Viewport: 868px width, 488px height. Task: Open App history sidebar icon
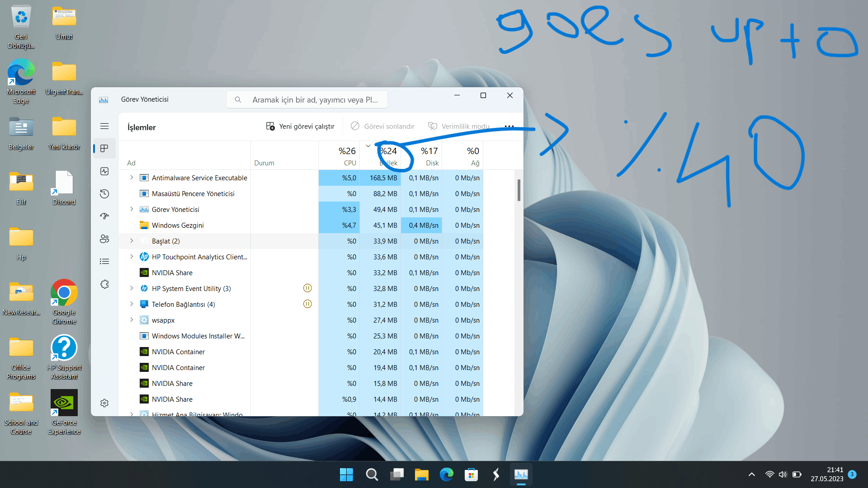point(104,194)
